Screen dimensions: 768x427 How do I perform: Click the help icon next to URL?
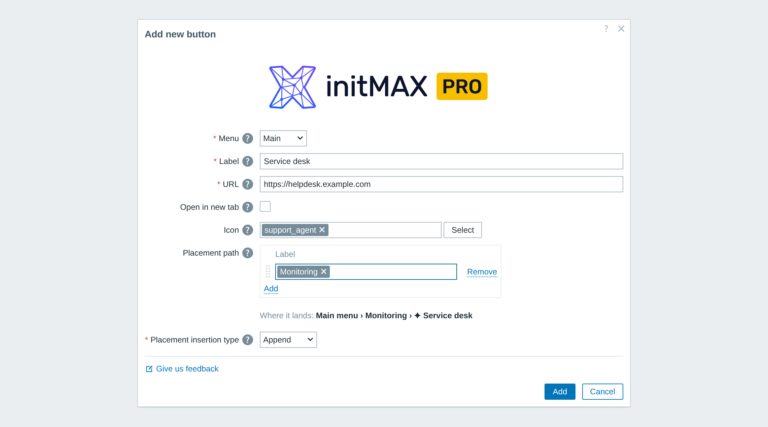click(248, 184)
